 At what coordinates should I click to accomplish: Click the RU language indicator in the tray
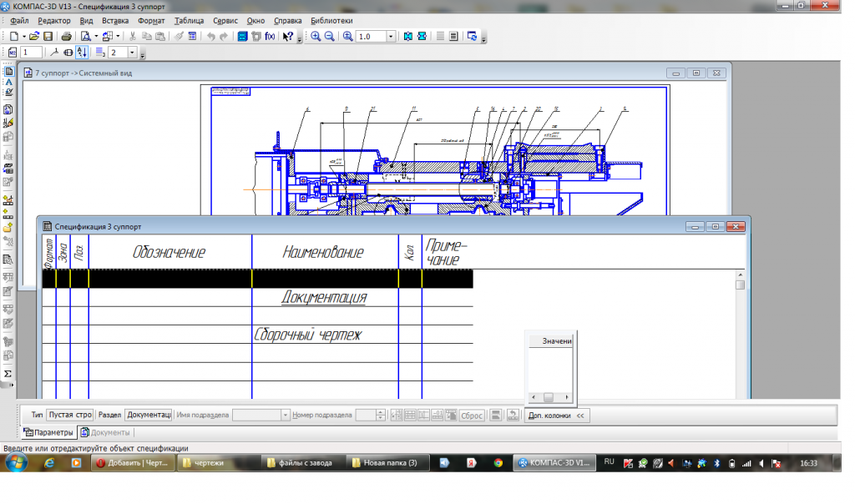609,462
